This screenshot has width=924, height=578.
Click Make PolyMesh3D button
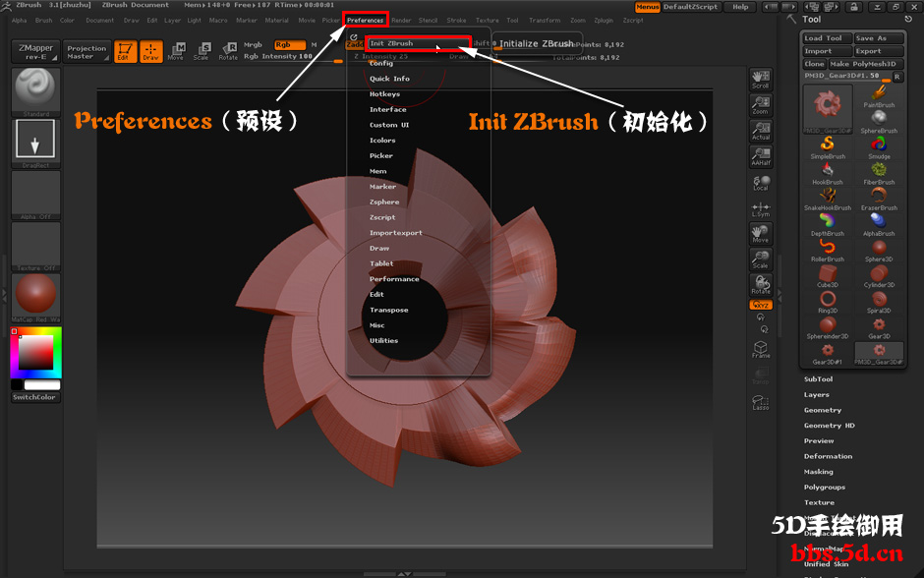coord(866,64)
